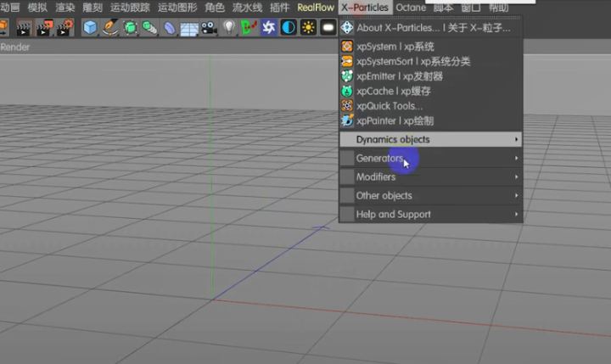Open the 帮助 help menu
611x364 pixels.
click(x=498, y=8)
